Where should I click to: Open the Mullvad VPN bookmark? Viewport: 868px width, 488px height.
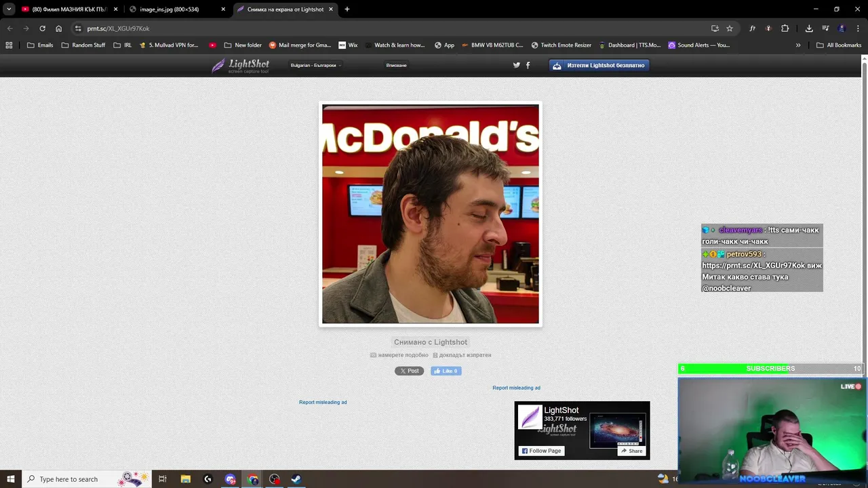[x=168, y=45]
